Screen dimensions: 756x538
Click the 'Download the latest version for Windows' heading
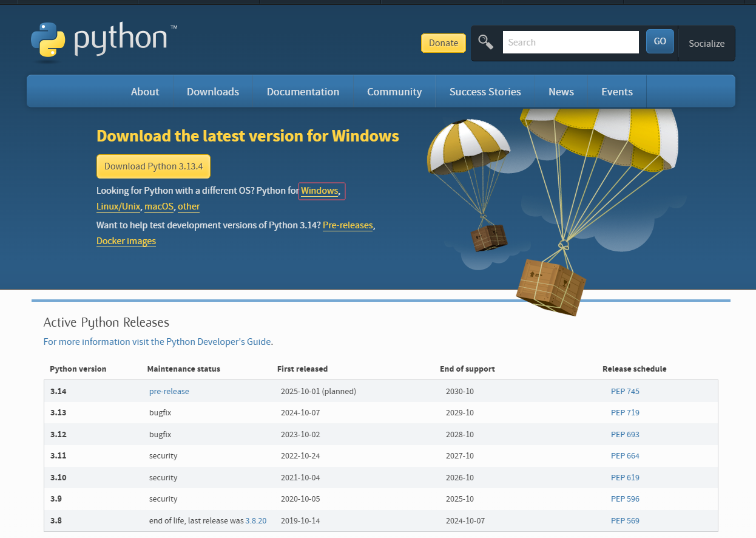[248, 136]
